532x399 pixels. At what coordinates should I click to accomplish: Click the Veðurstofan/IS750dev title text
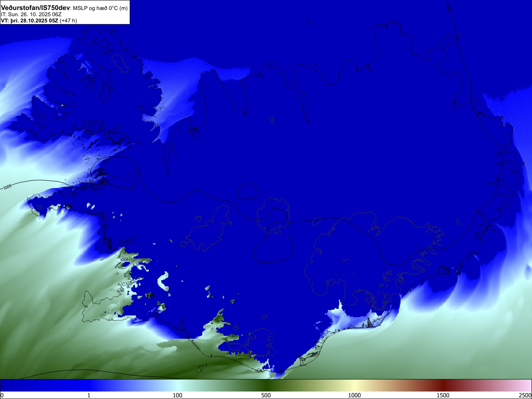[35, 8]
